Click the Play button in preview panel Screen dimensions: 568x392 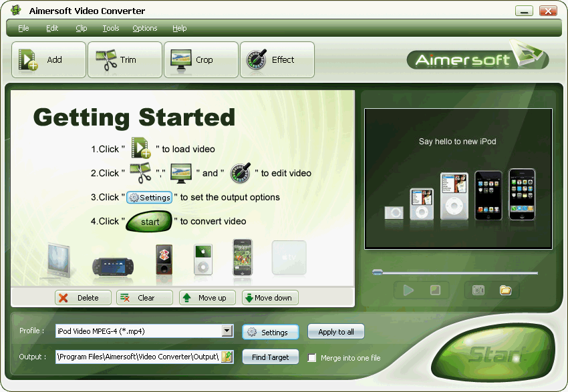pos(408,290)
